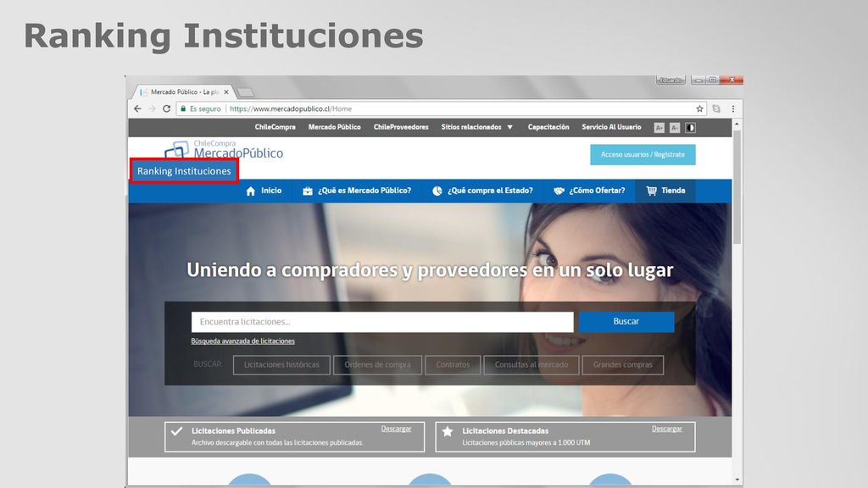Click Licitaciones Destacadas heading text
This screenshot has width=868, height=488.
[x=505, y=431]
